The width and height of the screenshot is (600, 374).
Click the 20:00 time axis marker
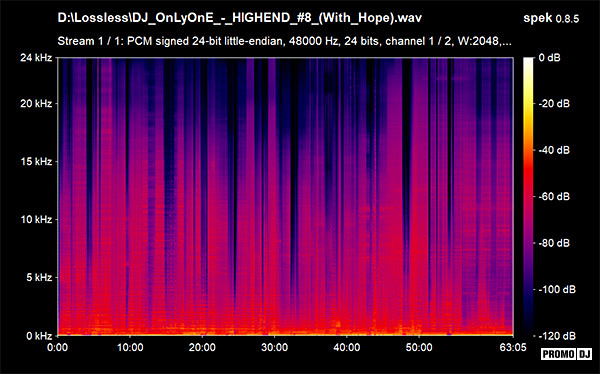(x=202, y=348)
